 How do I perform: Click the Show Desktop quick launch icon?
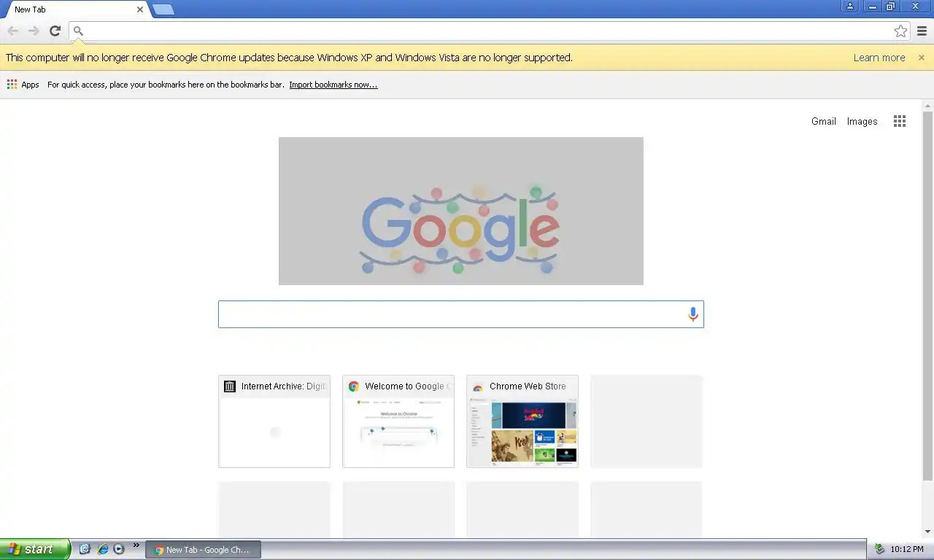(85, 549)
